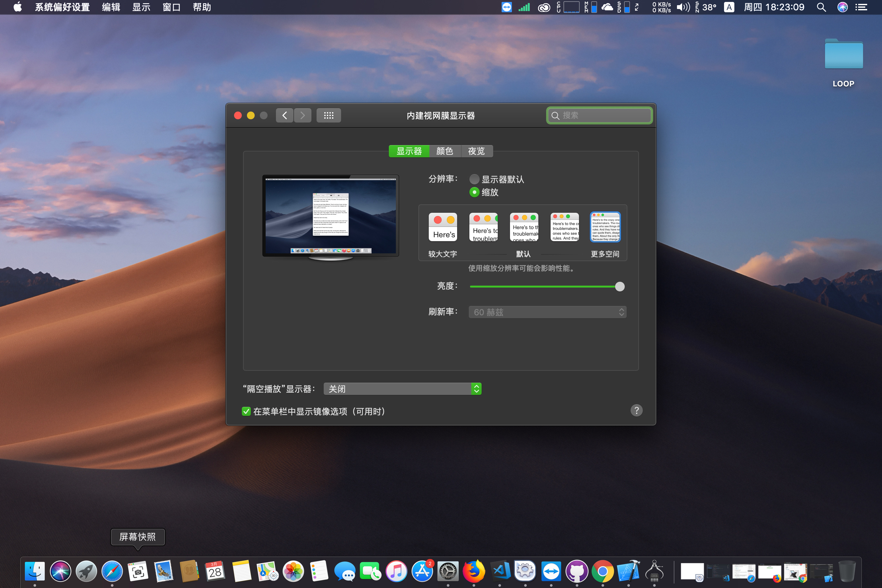The width and height of the screenshot is (882, 588).
Task: Click the Creative Cloud menu bar icon
Action: point(544,7)
